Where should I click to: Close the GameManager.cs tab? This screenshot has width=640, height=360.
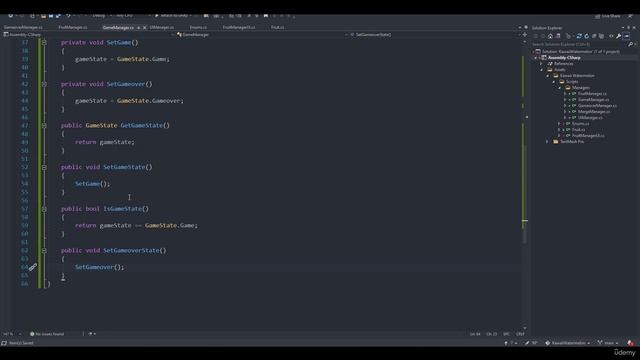click(x=144, y=28)
